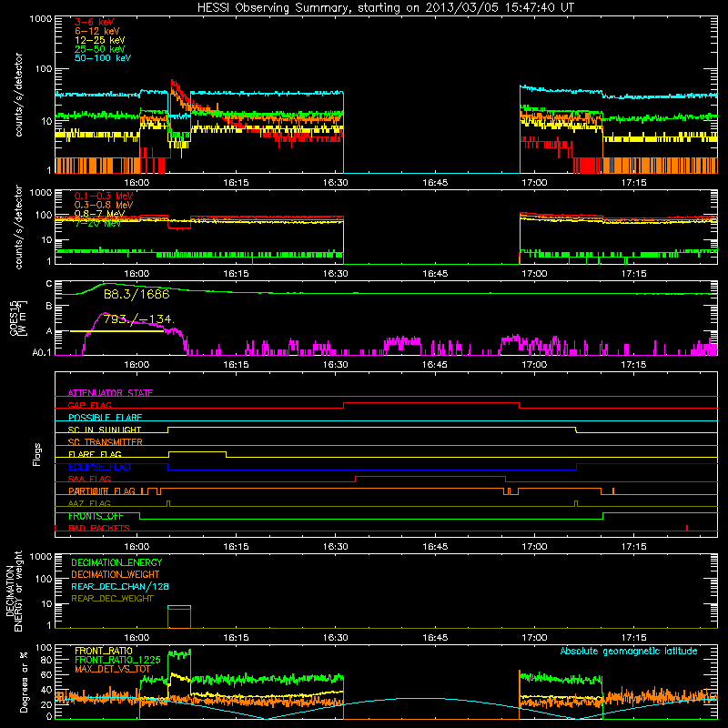Click the REAR_DEC_WEIGHT legend entry

pos(112,599)
